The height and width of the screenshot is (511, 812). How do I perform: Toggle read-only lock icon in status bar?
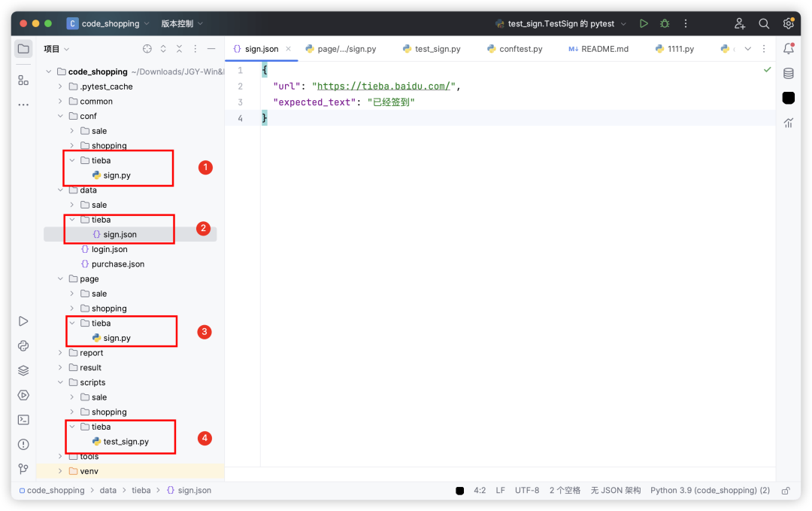pos(786,490)
